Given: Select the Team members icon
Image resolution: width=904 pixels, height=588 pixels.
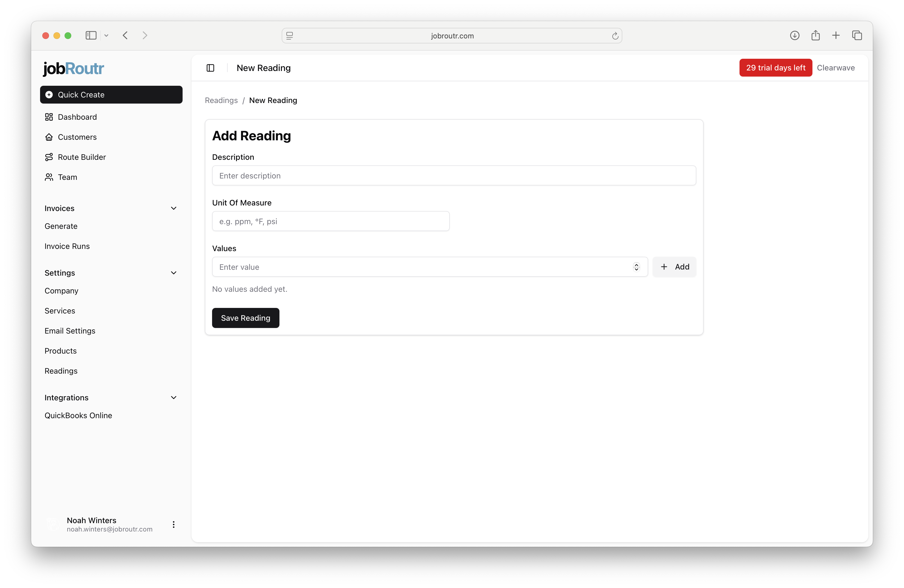Looking at the screenshot, I should point(50,177).
